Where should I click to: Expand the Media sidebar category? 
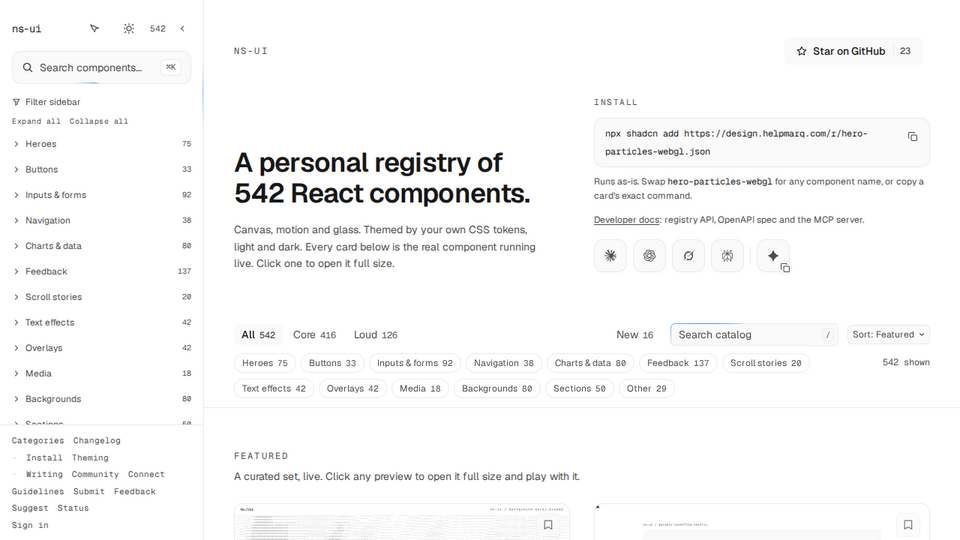point(102,373)
